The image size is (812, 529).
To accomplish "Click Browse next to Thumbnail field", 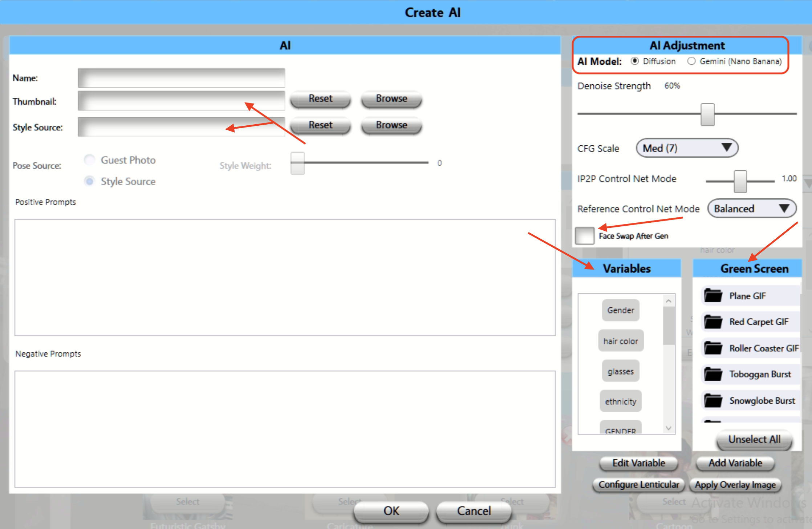I will click(391, 98).
